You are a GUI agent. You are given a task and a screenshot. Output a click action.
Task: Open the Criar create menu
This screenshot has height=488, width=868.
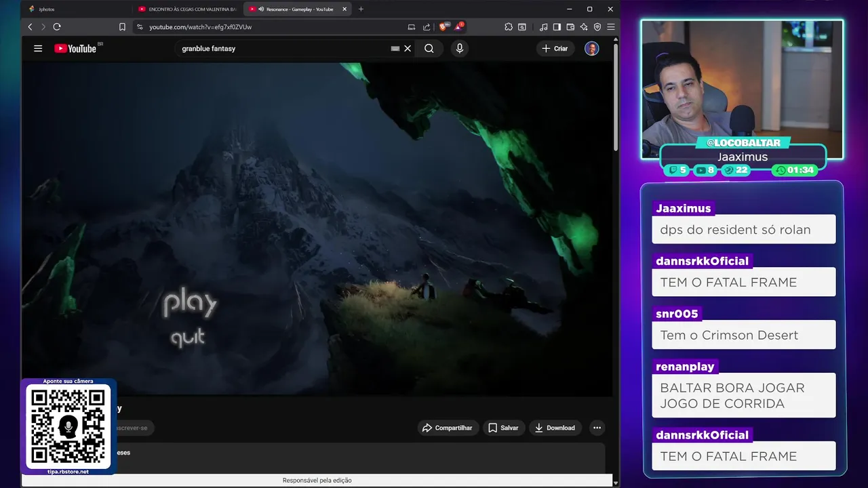point(555,48)
